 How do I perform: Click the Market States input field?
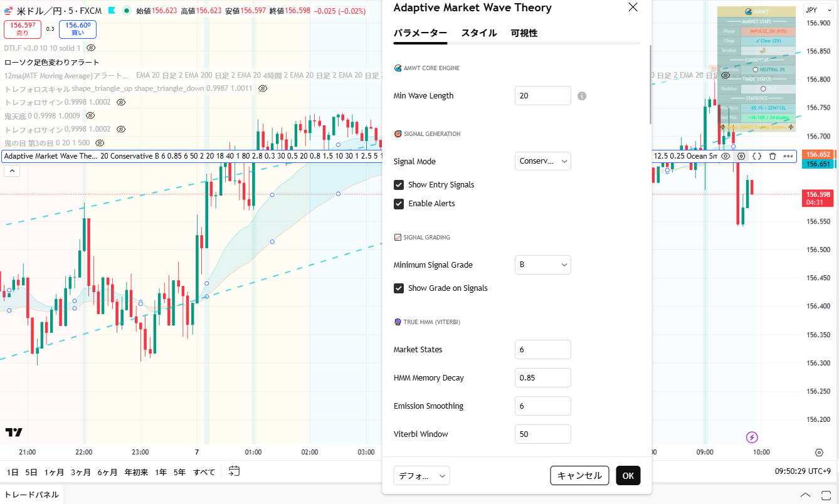[542, 349]
